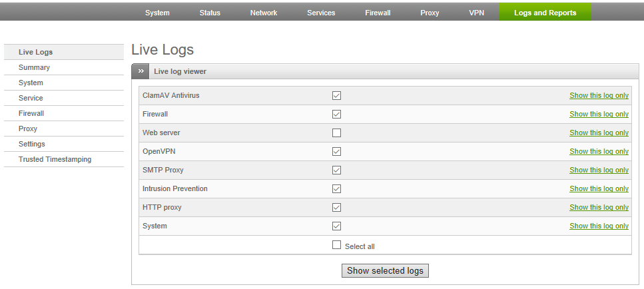Click Show selected logs button
644x289 pixels.
click(x=385, y=271)
